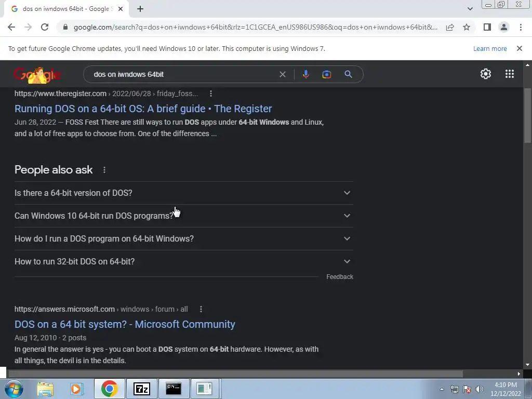Open Chrome side panel
This screenshot has width=532, height=399.
487,27
